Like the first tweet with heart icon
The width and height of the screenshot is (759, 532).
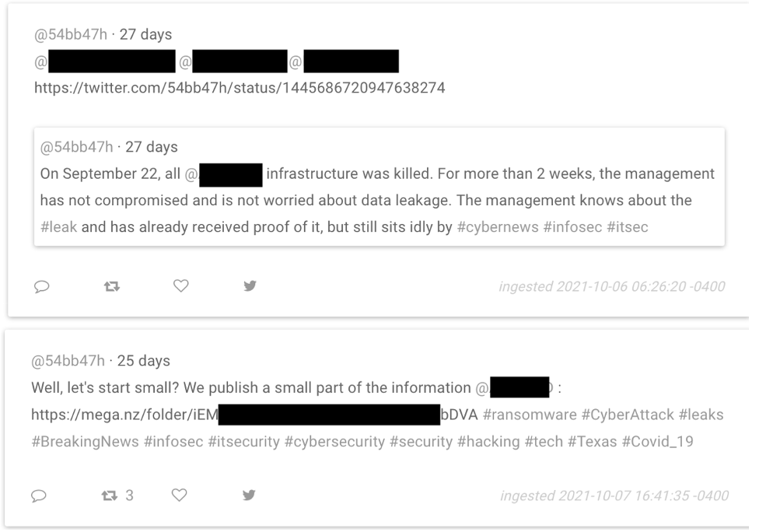(180, 286)
